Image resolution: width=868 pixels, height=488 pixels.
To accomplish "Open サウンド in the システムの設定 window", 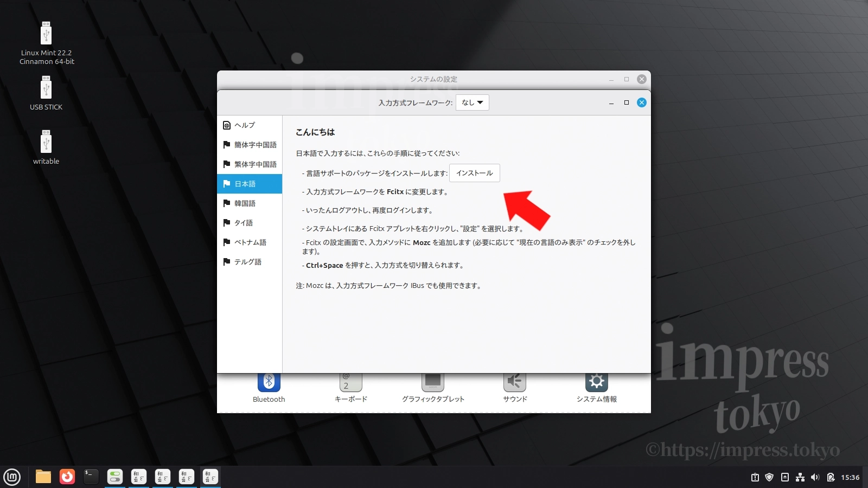I will [x=515, y=388].
